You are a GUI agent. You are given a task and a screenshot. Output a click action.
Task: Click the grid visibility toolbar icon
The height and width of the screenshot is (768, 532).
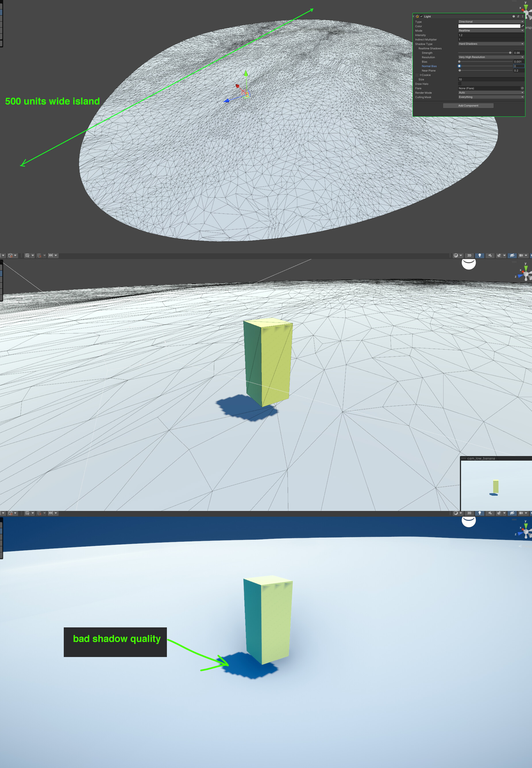coord(27,256)
